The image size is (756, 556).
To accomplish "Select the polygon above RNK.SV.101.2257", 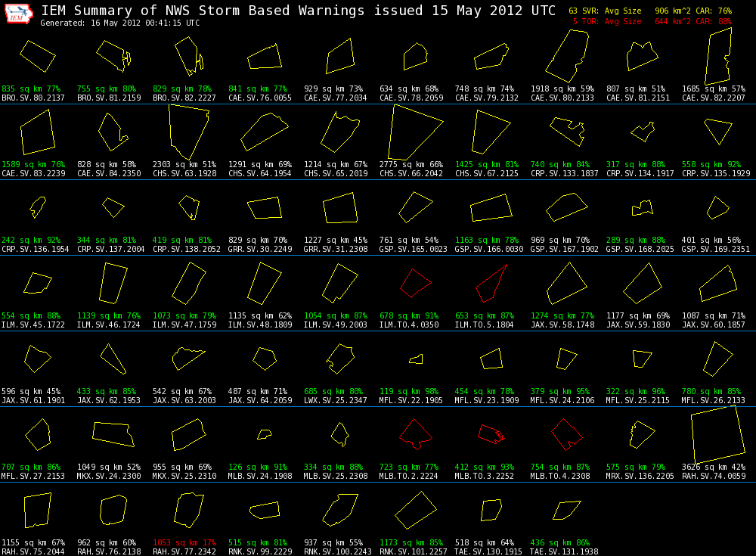I will pyautogui.click(x=416, y=510).
